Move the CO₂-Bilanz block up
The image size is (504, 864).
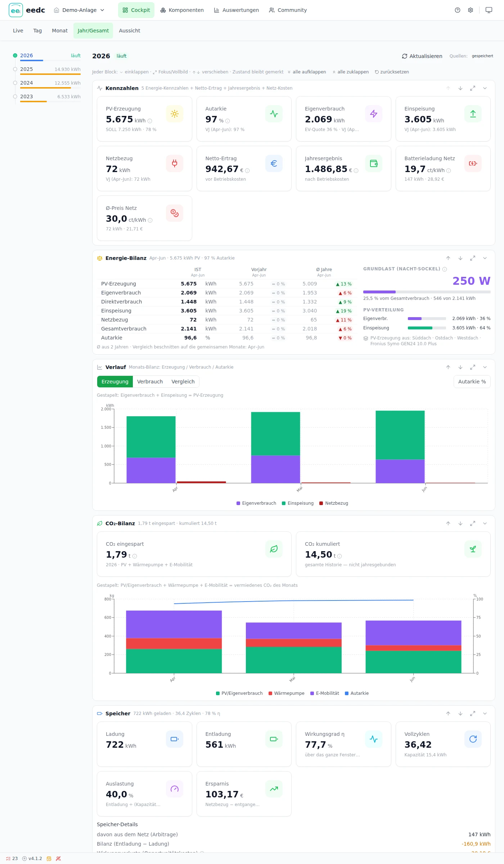(448, 523)
